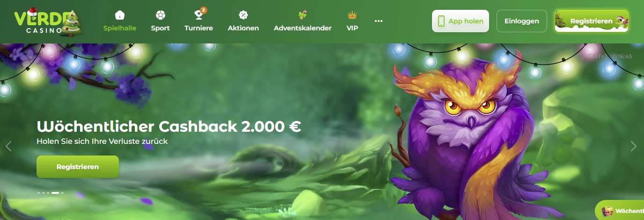Image resolution: width=644 pixels, height=220 pixels.
Task: Click the Einloggen button
Action: pos(522,21)
